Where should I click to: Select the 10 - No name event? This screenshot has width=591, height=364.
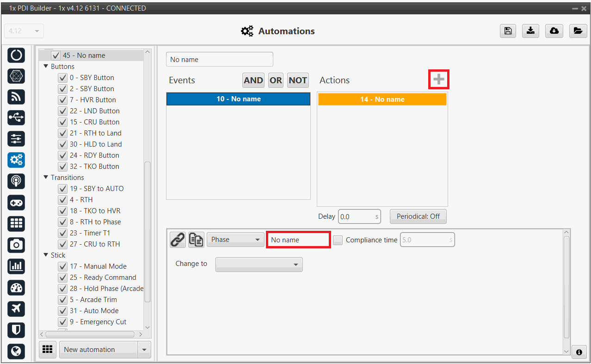pyautogui.click(x=238, y=99)
